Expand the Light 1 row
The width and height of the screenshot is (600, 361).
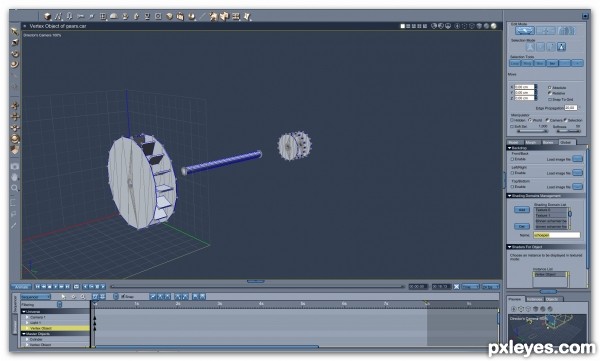(x=28, y=323)
